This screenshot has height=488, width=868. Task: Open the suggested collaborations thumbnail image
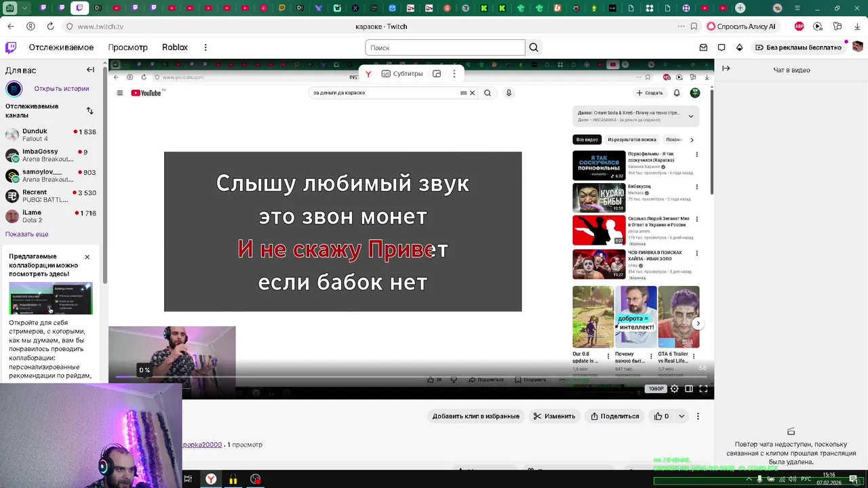pyautogui.click(x=51, y=298)
